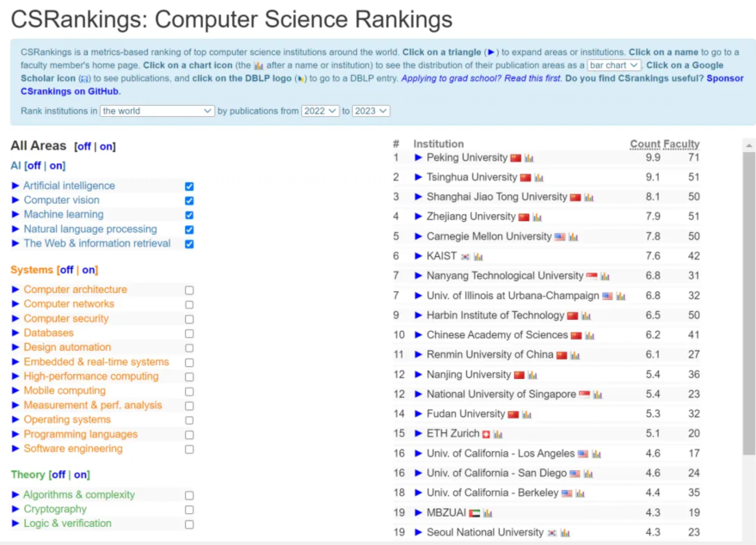Uncheck the Machine learning checkbox
The image size is (756, 545).
(x=189, y=215)
